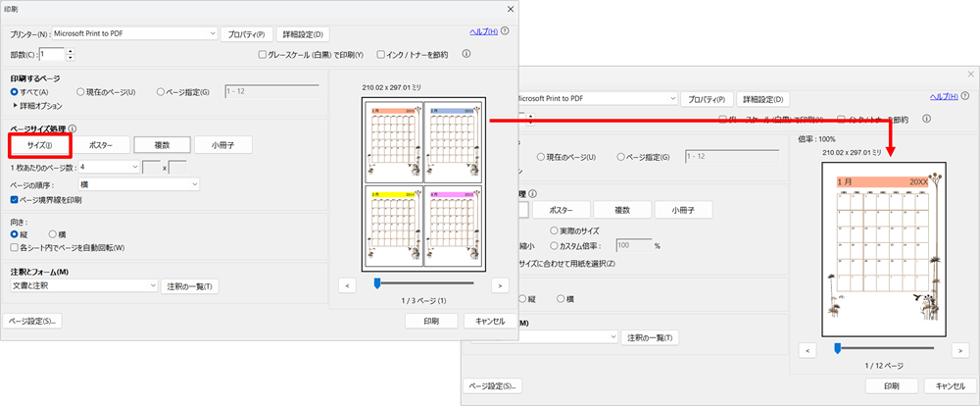Uncheck ページ境界線を印刷 checkbox
Viewport: 980px width, 406px height.
pyautogui.click(x=15, y=200)
